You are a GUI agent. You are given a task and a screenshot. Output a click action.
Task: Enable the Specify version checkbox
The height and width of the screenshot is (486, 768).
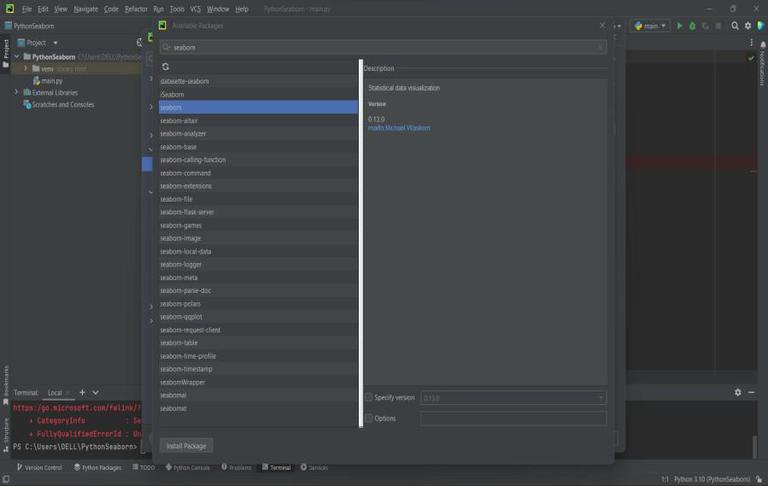369,397
